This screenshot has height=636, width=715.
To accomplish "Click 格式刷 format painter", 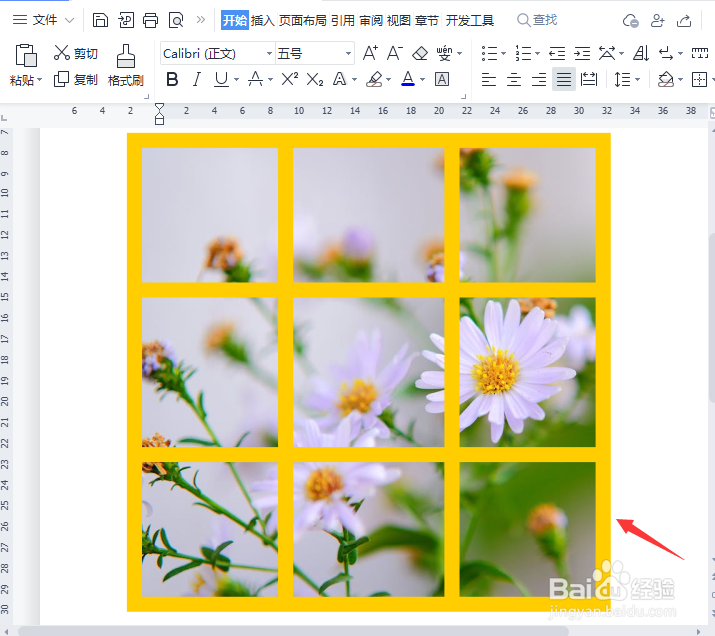I will [126, 66].
